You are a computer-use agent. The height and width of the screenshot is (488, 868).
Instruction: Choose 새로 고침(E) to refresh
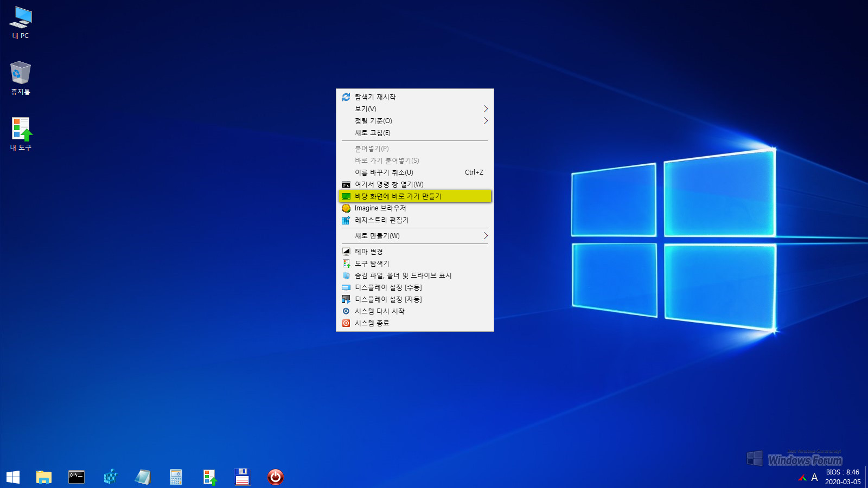click(415, 133)
